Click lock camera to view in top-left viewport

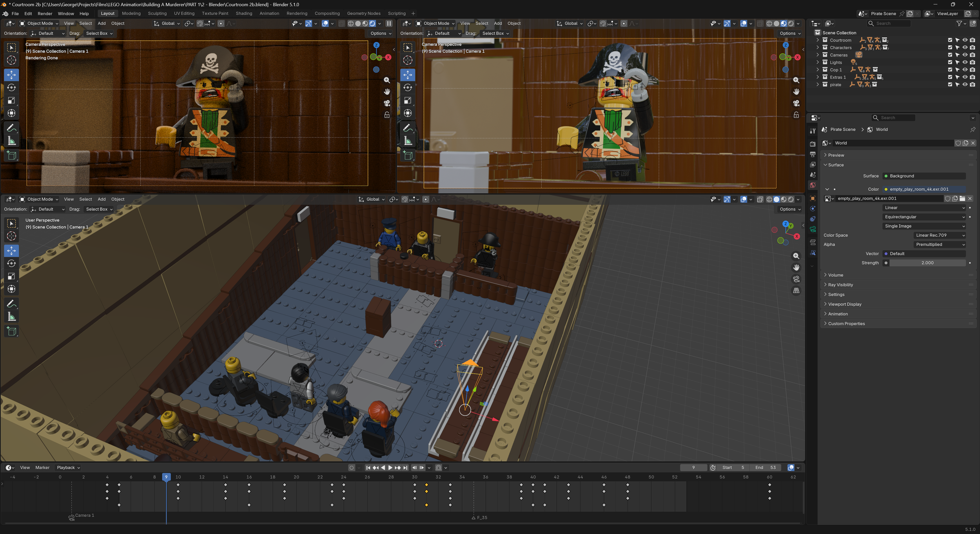387,115
